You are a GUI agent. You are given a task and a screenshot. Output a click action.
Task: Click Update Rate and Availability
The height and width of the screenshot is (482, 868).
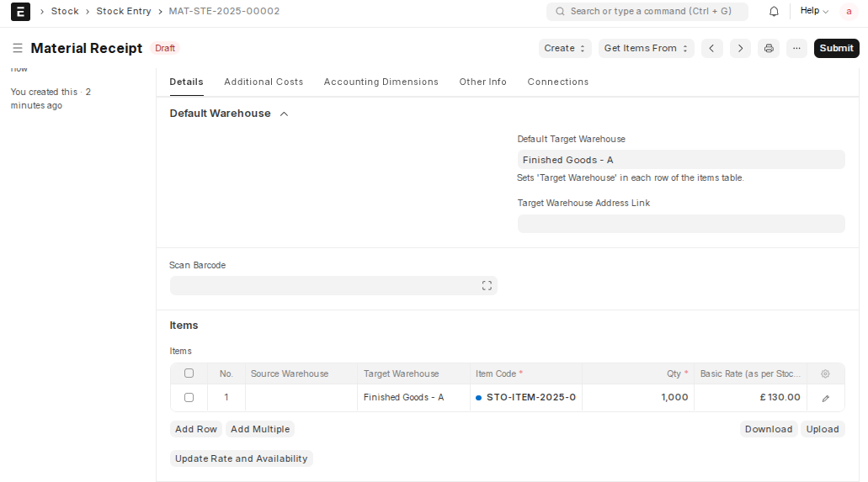point(242,458)
